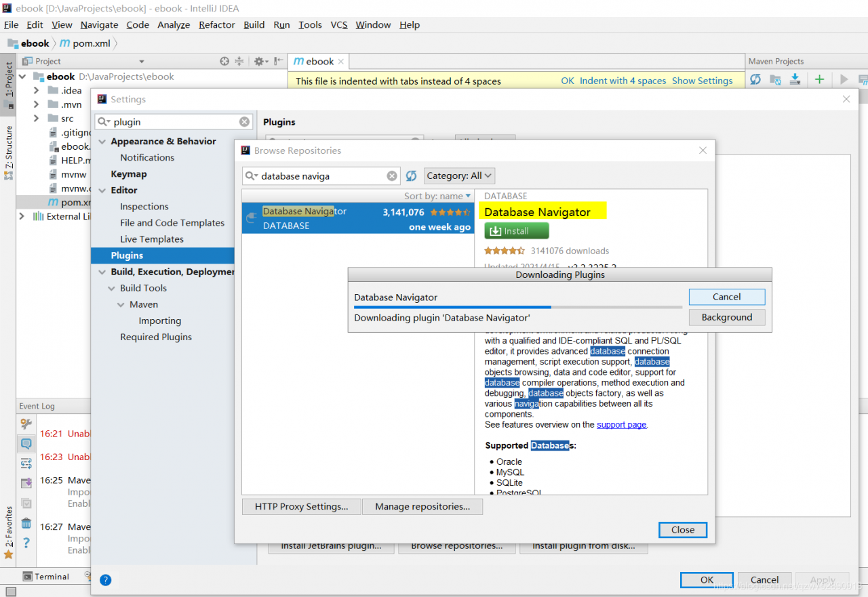Click the Database Navigator plug icon in results
The image size is (868, 597).
click(252, 218)
